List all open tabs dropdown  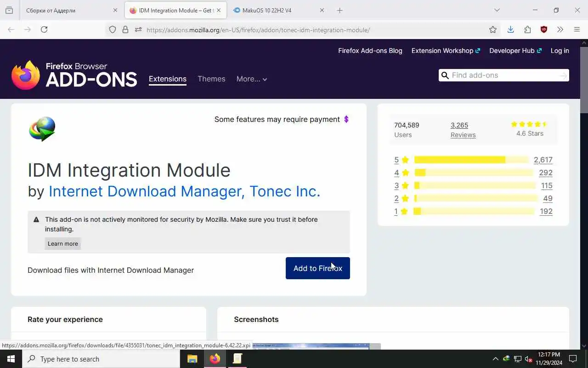click(497, 10)
